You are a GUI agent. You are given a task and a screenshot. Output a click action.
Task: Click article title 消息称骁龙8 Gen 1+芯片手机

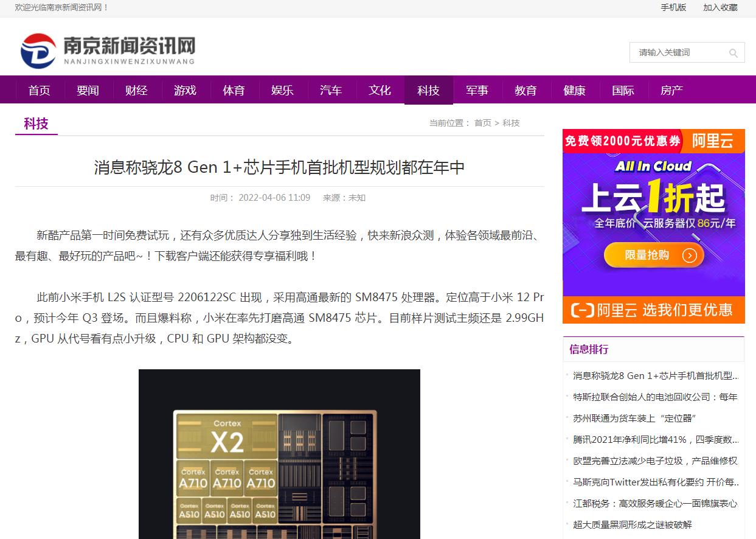coord(279,167)
